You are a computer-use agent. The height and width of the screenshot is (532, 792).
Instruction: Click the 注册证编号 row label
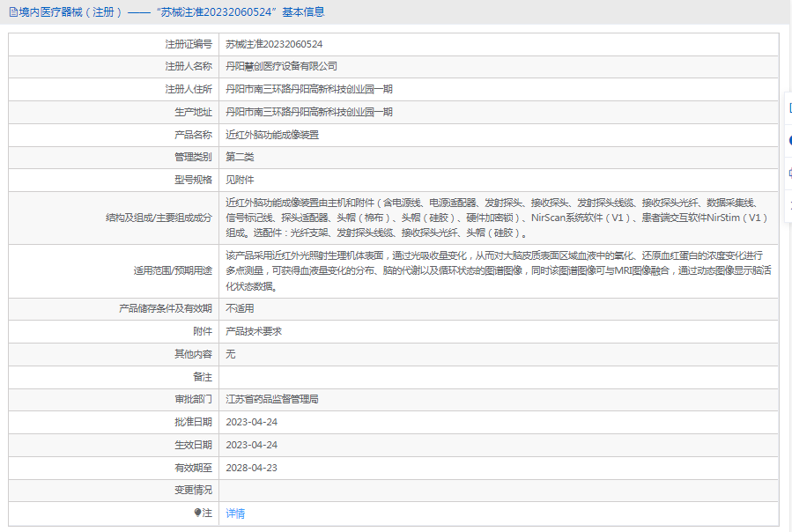pos(189,44)
